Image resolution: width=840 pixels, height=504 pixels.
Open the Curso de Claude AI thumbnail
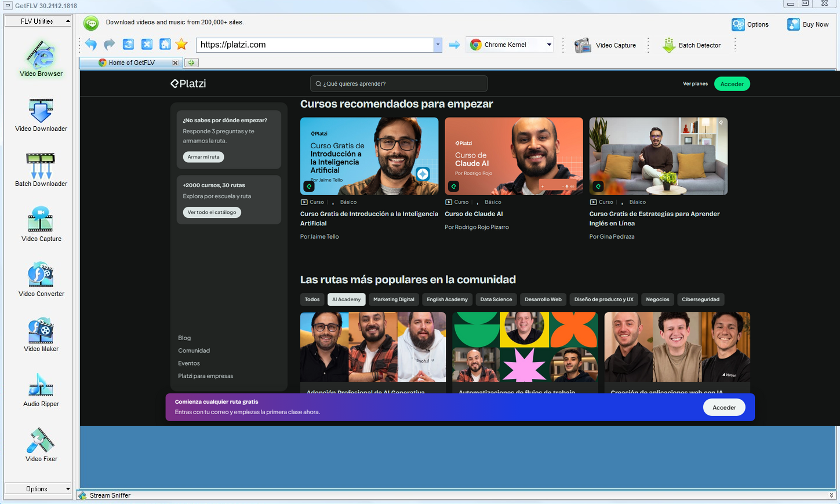click(x=514, y=156)
